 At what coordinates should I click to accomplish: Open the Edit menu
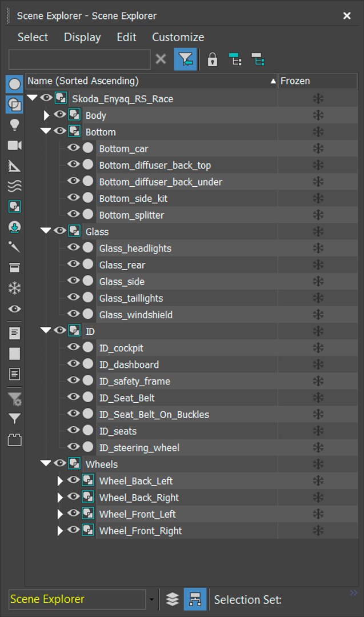click(126, 37)
